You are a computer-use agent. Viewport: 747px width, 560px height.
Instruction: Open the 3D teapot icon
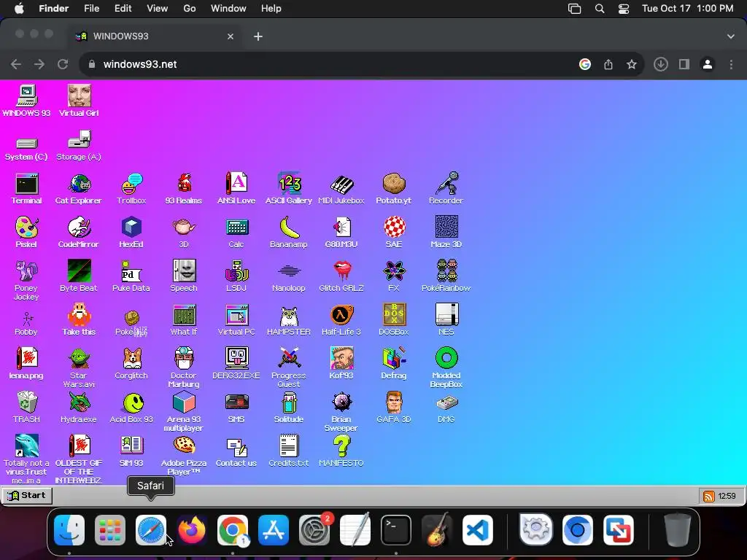point(184,233)
